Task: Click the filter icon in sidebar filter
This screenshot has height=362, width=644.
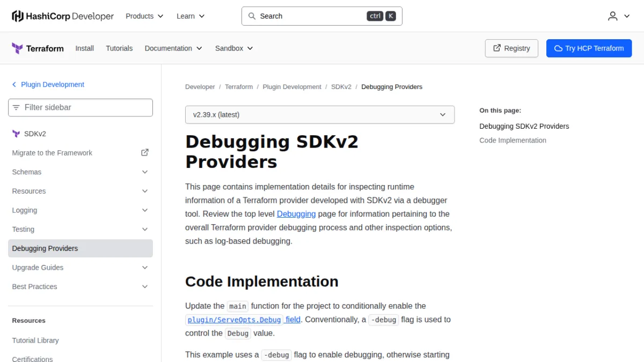Action: point(16,107)
